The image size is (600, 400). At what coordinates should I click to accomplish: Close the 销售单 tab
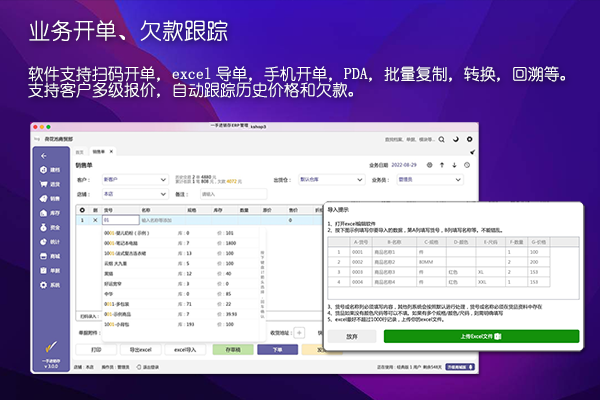[111, 152]
